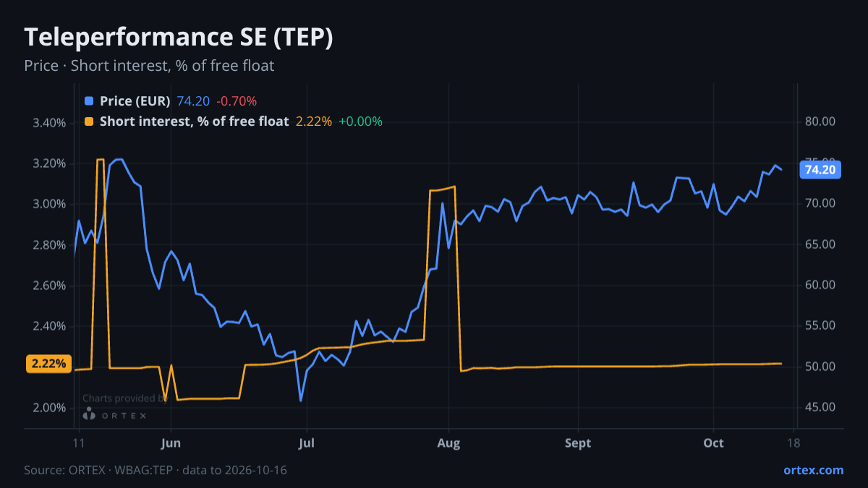Image resolution: width=868 pixels, height=488 pixels.
Task: Click the Price · Short interest subtitle
Action: click(x=149, y=66)
